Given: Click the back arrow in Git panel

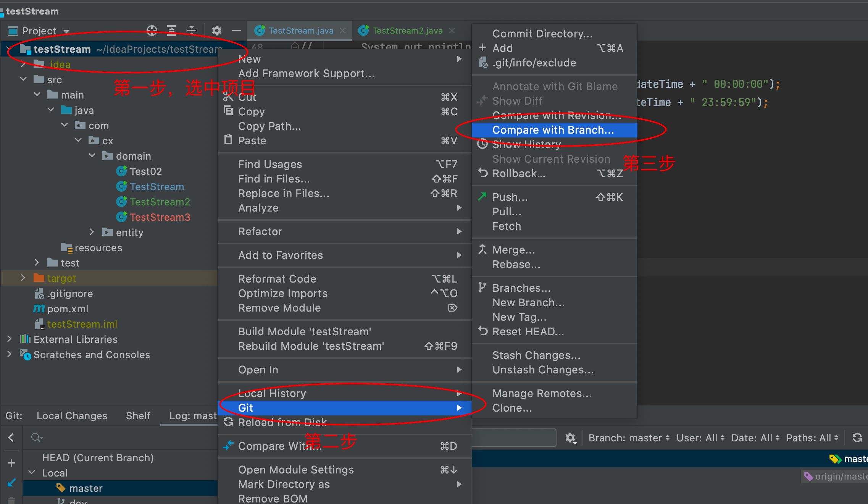Looking at the screenshot, I should pyautogui.click(x=11, y=438).
